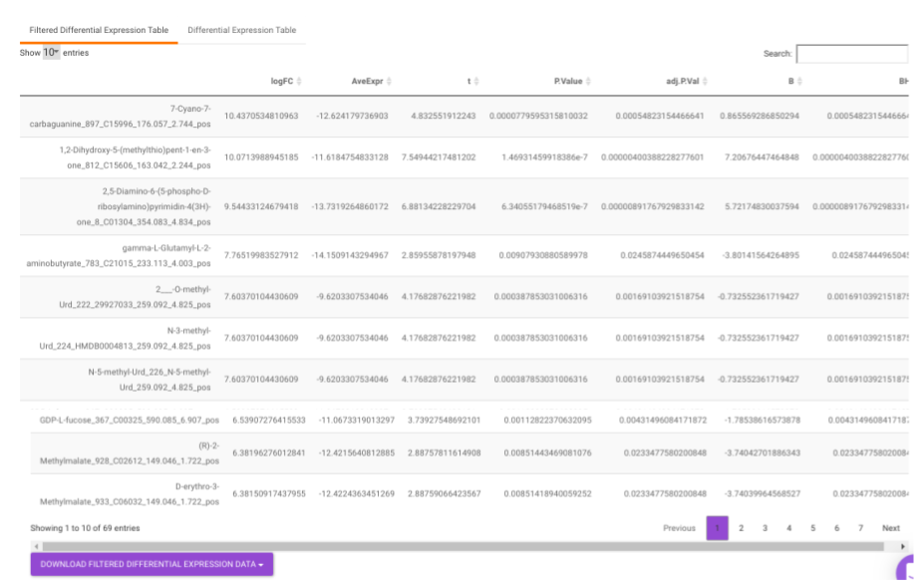
Task: Click B value 7.20676447464848
Action: [762, 157]
